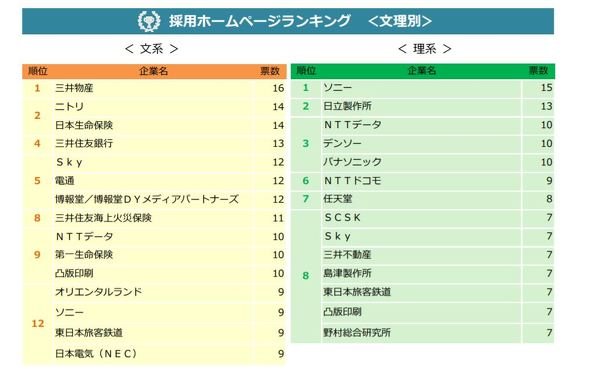Select the ＜文系＞ section heading
This screenshot has width=590, height=375.
152,49
